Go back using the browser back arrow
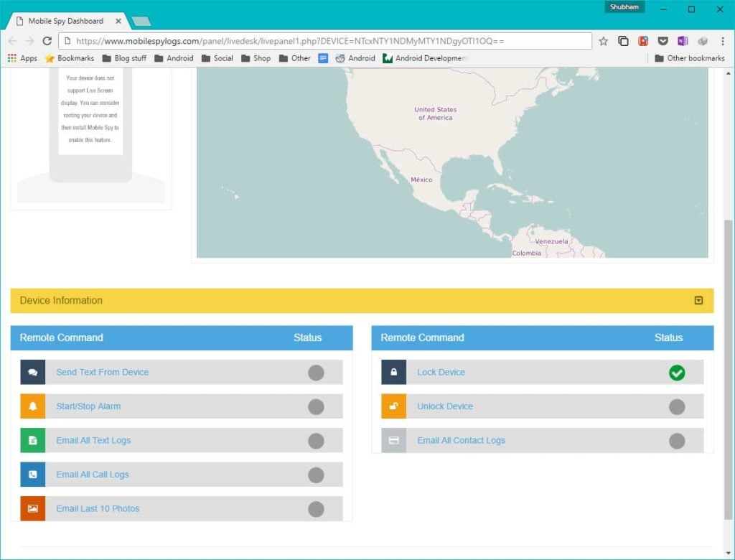735x560 pixels. click(13, 41)
